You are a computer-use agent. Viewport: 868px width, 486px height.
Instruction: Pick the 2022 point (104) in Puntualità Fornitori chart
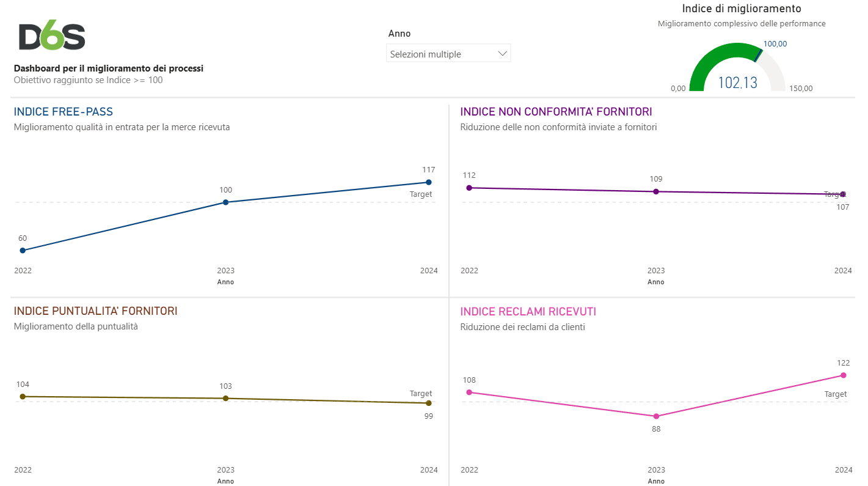tap(23, 397)
